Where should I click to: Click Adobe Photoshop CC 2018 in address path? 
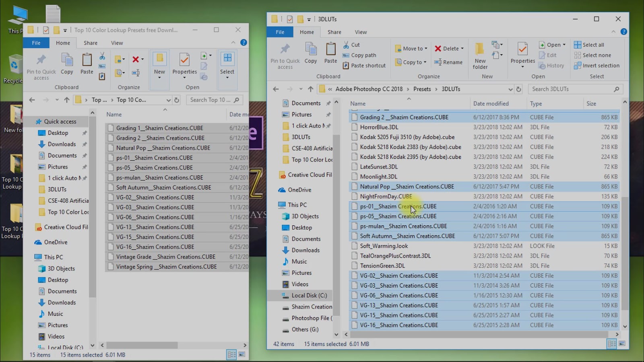[x=369, y=89]
